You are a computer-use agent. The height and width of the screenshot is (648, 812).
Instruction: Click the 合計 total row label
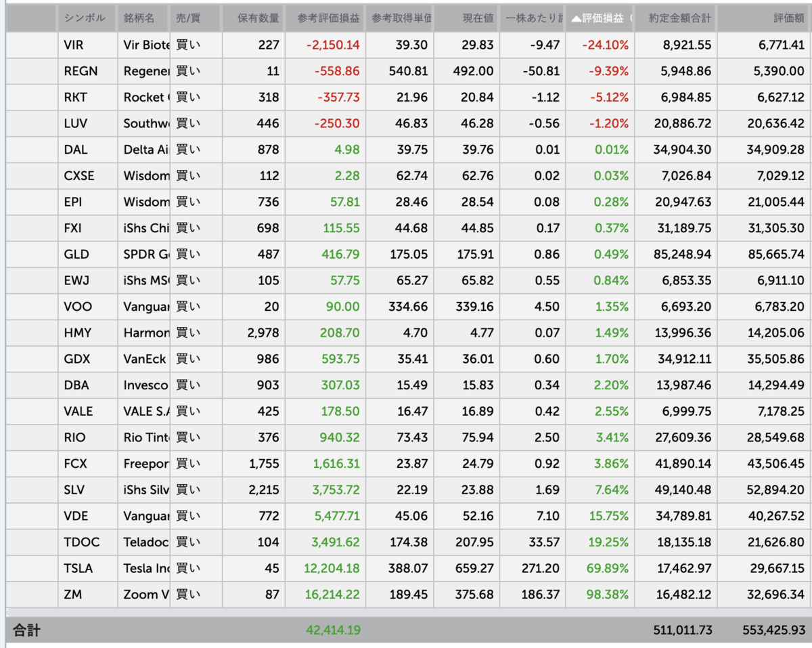click(27, 630)
